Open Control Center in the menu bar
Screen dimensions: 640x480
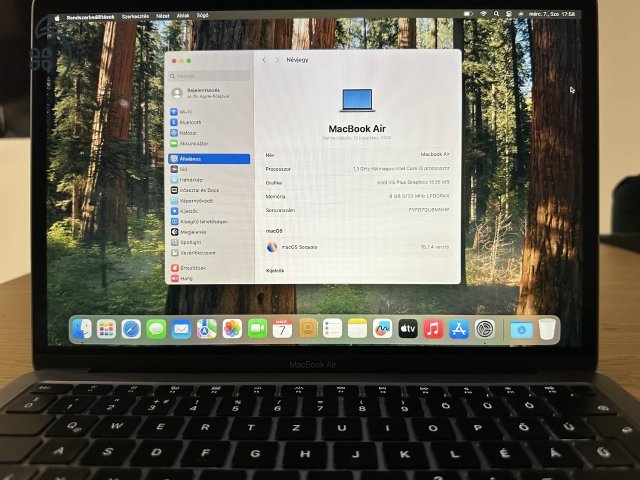(509, 14)
